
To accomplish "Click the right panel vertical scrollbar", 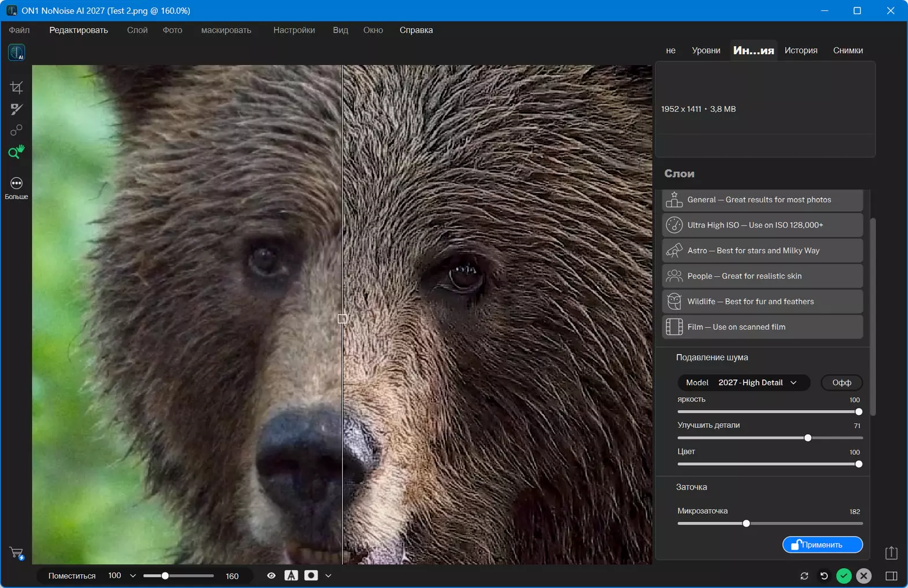I will [x=873, y=316].
